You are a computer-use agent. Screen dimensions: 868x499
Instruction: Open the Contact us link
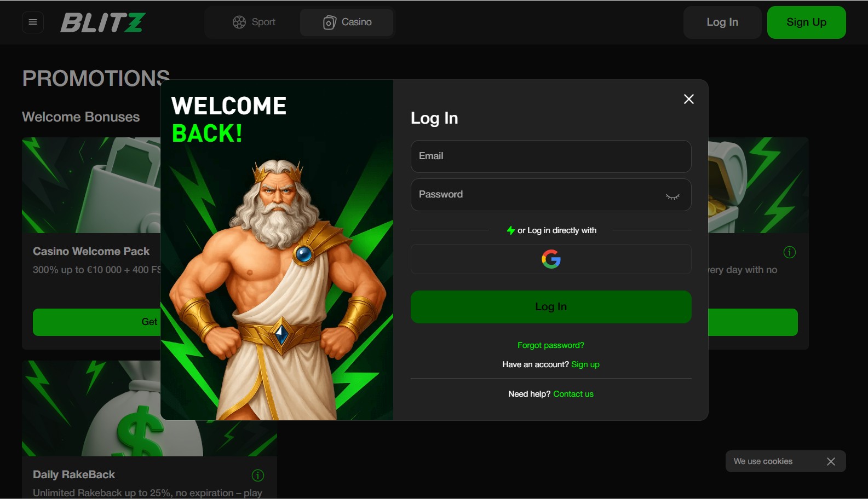tap(573, 394)
